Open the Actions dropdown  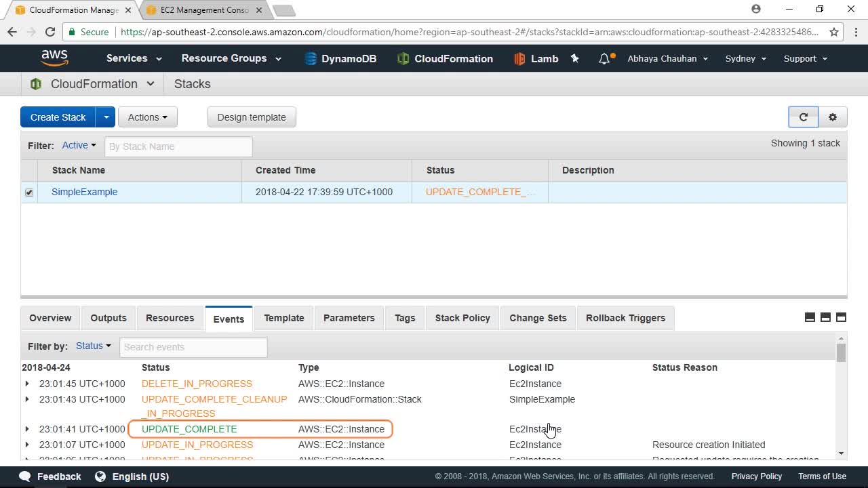[x=148, y=117]
